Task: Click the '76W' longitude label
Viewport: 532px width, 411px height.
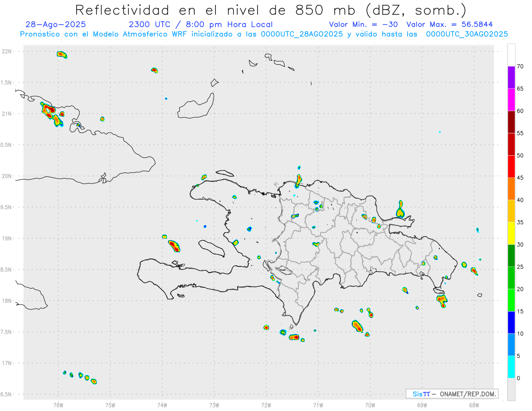Action: tap(58, 405)
